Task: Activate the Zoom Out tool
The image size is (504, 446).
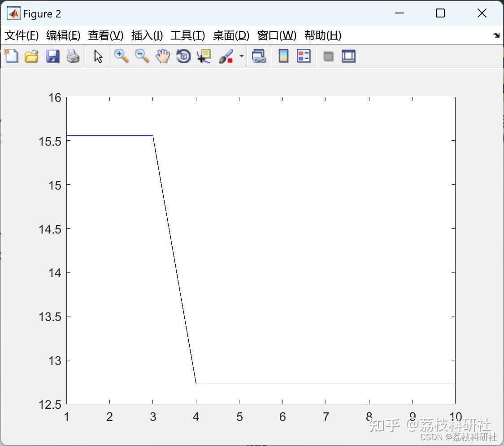Action: [142, 56]
